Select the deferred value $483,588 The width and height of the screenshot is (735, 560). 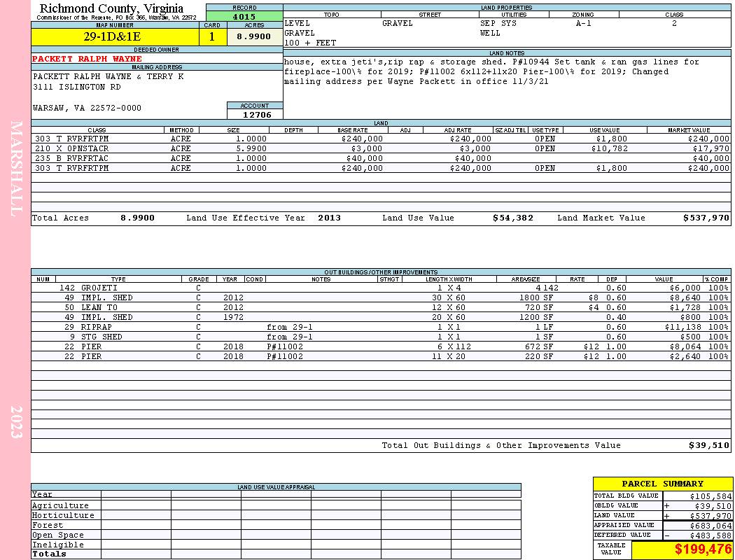(x=710, y=535)
